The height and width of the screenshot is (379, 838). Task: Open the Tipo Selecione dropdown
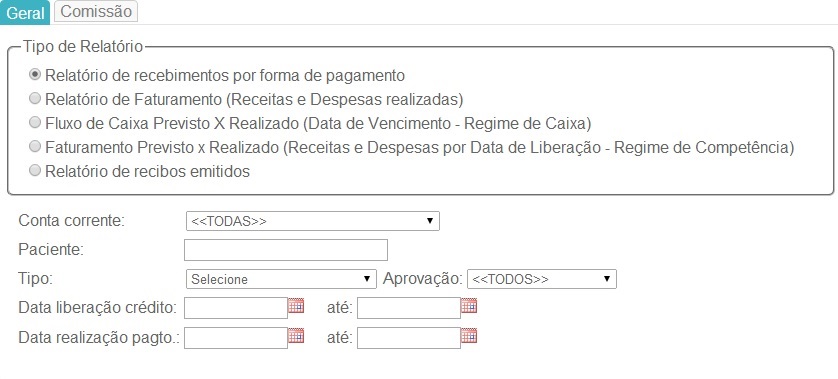(281, 279)
